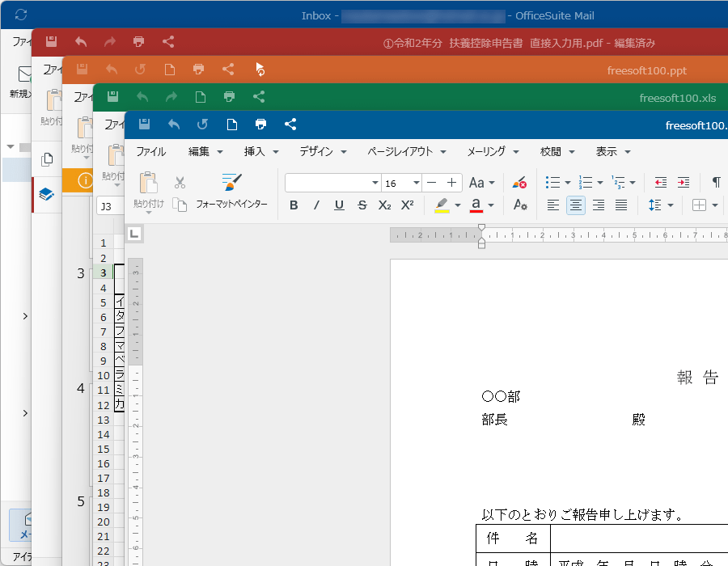Decrease font size with minus button

(431, 183)
